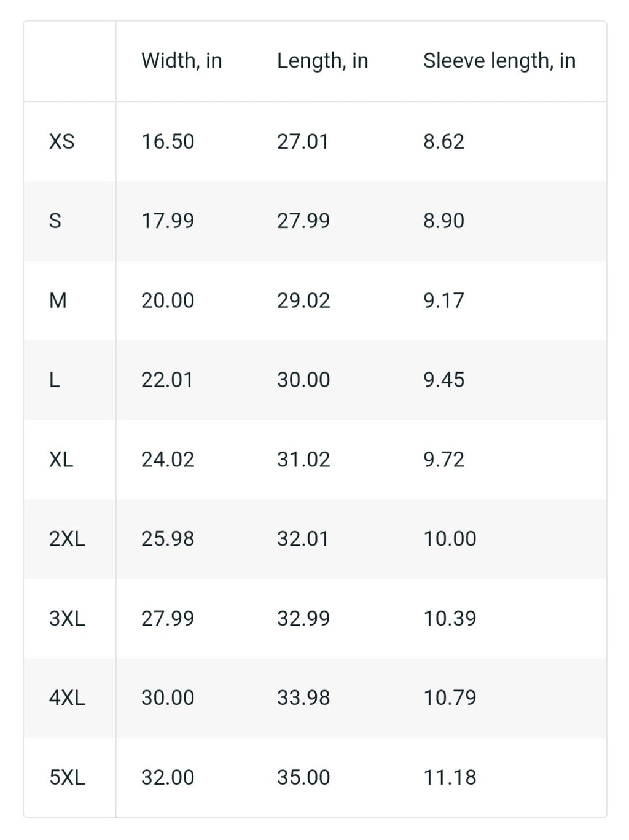Image resolution: width=629 pixels, height=840 pixels.
Task: Select the 2XL size row label
Action: [x=67, y=539]
